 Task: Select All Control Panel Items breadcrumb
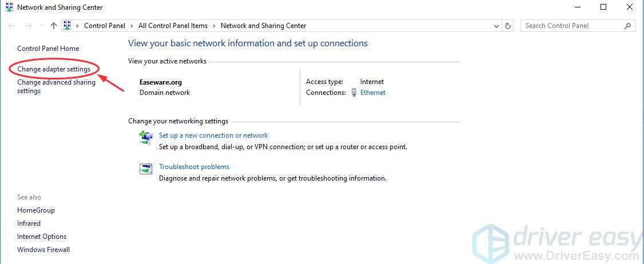point(173,26)
